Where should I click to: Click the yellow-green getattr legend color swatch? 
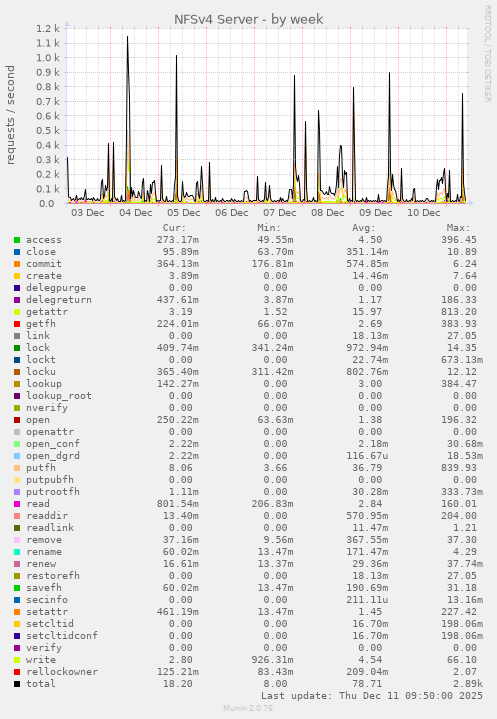pos(17,312)
